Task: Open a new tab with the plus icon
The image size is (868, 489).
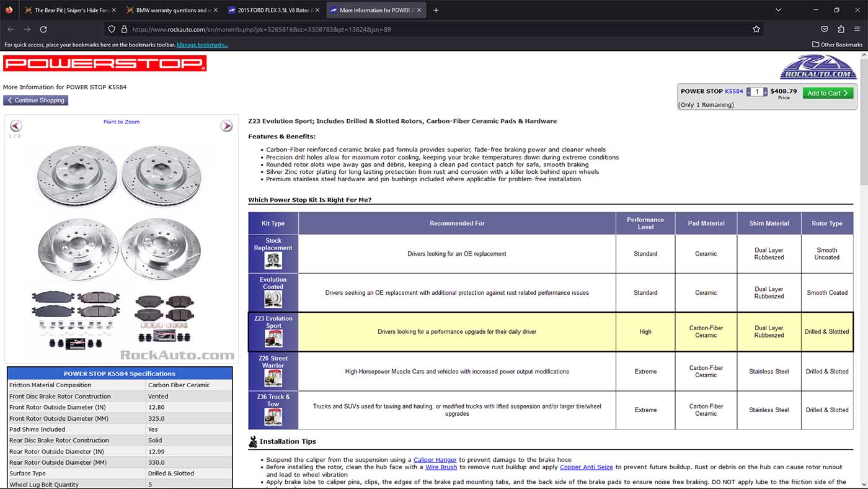Action: click(x=436, y=10)
